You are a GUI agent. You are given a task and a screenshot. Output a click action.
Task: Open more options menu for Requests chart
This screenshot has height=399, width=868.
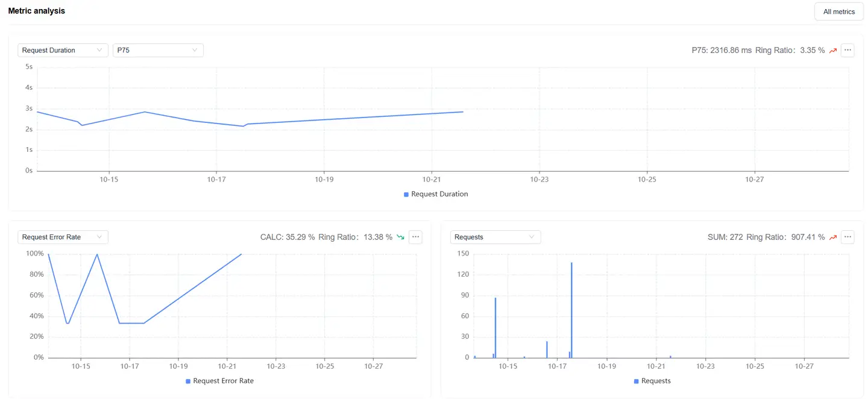pyautogui.click(x=848, y=237)
